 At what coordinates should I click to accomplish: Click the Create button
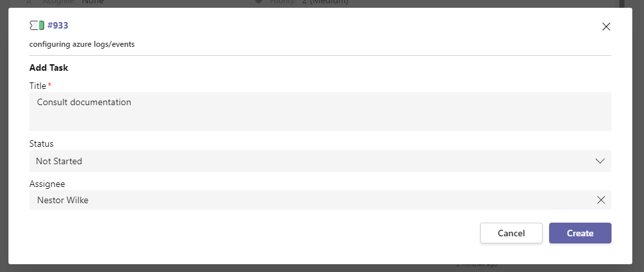580,233
